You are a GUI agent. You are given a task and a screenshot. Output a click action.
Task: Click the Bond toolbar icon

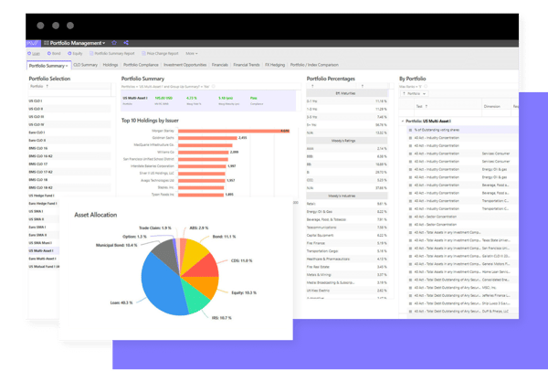pos(53,54)
